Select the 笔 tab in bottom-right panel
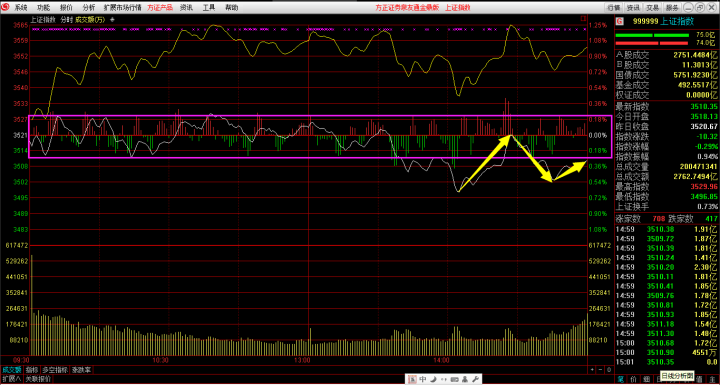The width and height of the screenshot is (720, 385). 620,379
